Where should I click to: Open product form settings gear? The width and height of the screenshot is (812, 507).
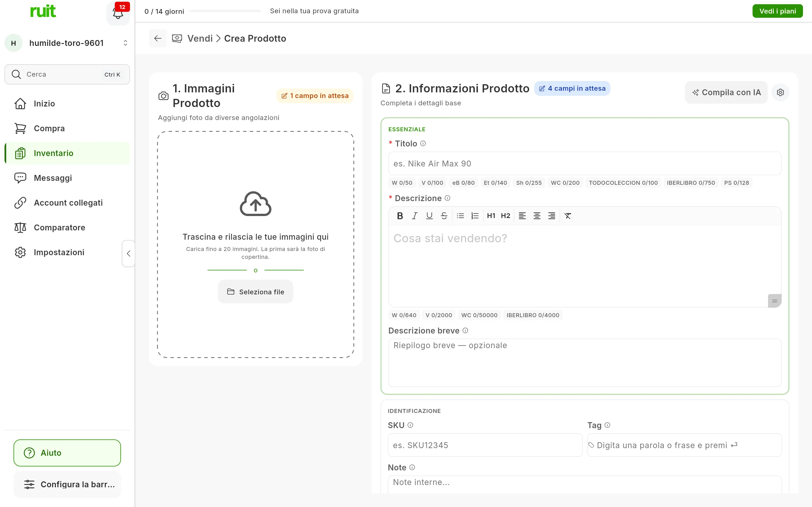point(780,92)
